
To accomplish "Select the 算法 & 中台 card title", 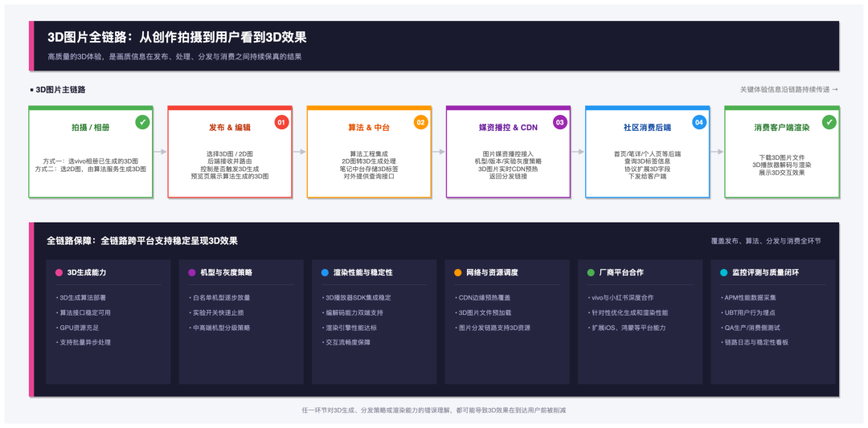I will pos(369,128).
